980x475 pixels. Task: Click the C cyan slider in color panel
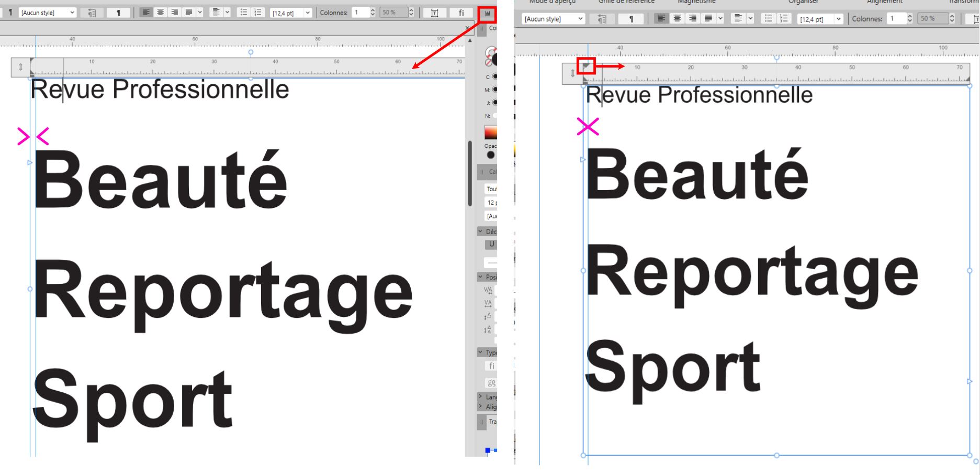pos(495,76)
